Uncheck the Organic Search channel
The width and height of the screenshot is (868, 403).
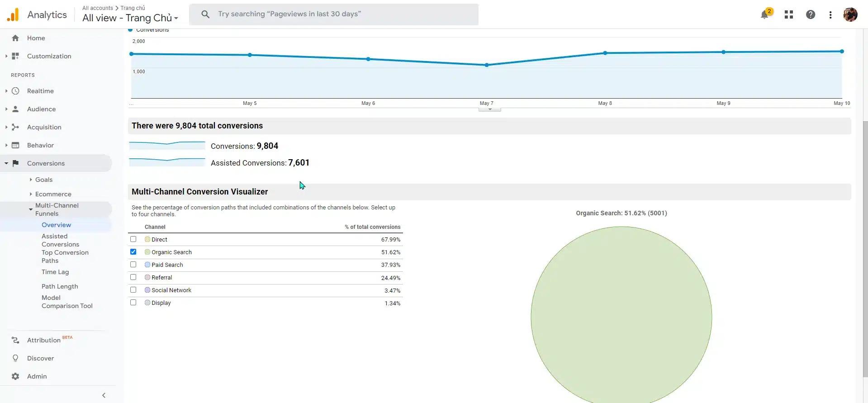point(133,252)
